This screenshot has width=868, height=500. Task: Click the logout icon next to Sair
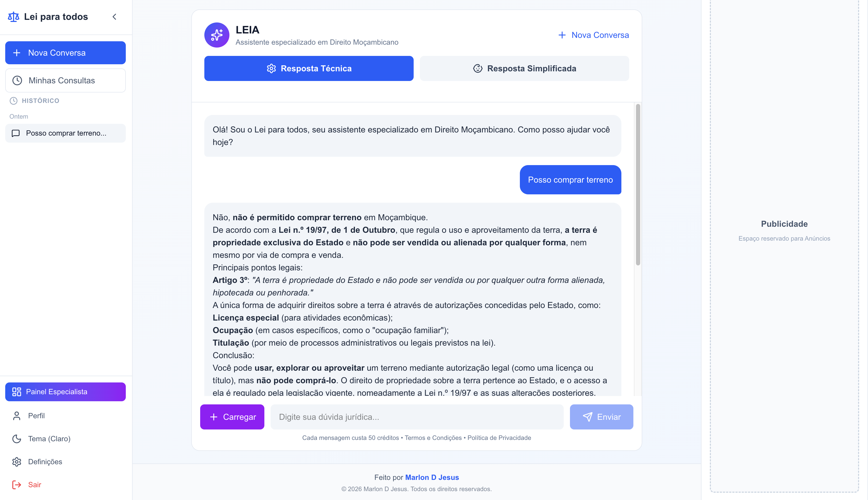tap(16, 485)
